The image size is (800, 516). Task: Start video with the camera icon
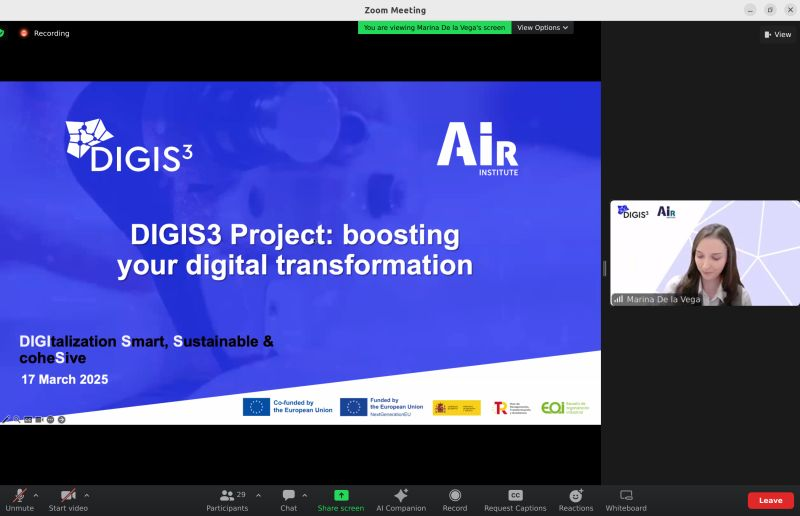pos(68,500)
